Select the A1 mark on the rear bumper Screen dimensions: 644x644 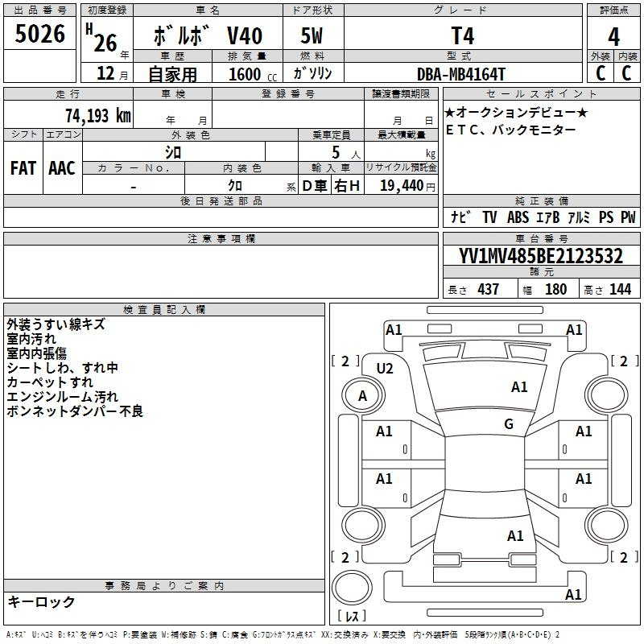point(573,594)
